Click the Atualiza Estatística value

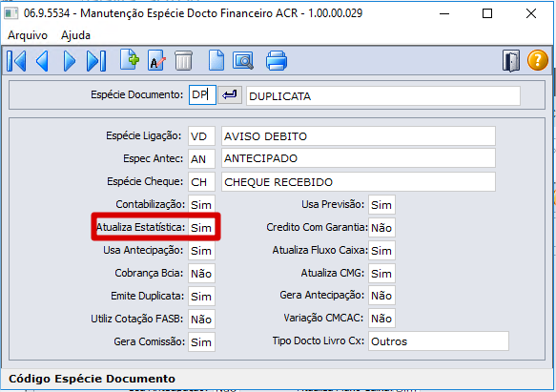tap(201, 227)
